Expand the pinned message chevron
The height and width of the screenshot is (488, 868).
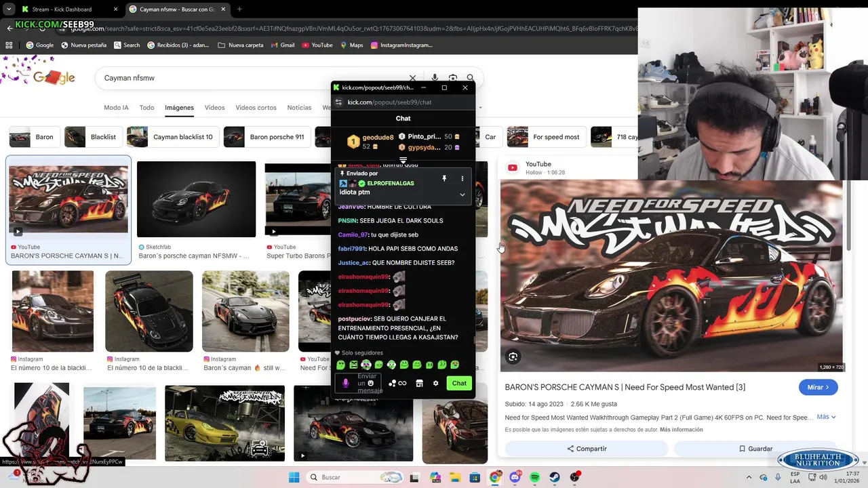(x=462, y=195)
